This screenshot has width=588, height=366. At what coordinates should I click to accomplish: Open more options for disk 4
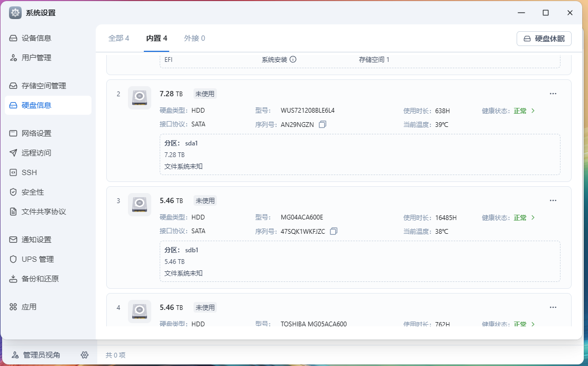coord(553,307)
